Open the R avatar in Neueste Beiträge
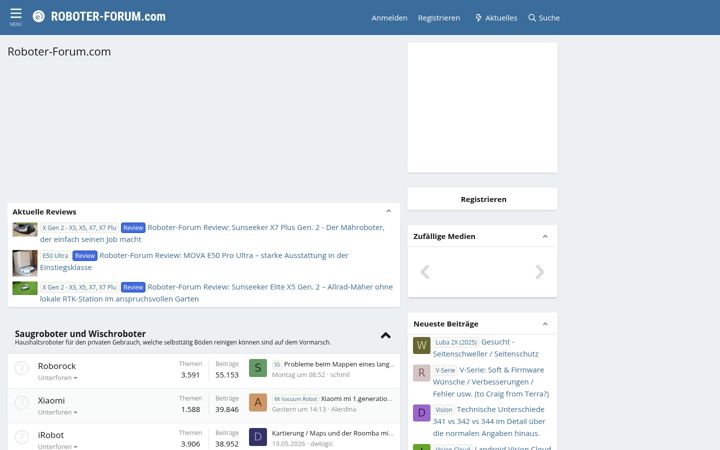Screen dimensions: 720x450 tap(422, 373)
